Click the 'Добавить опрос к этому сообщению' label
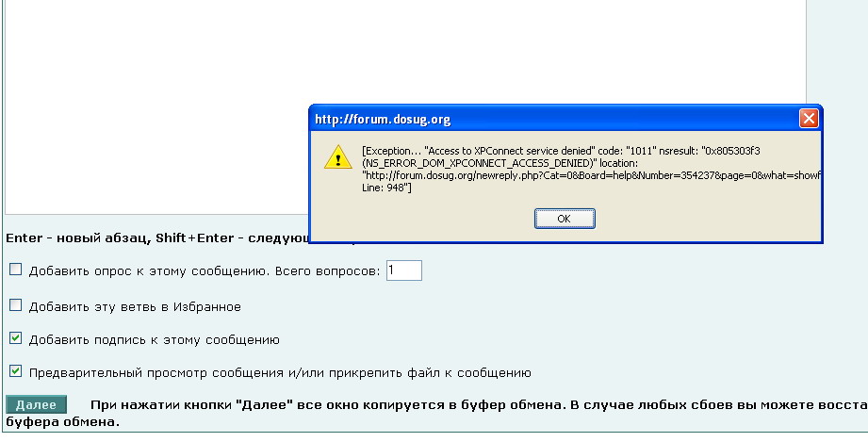This screenshot has width=868, height=442. (x=149, y=271)
